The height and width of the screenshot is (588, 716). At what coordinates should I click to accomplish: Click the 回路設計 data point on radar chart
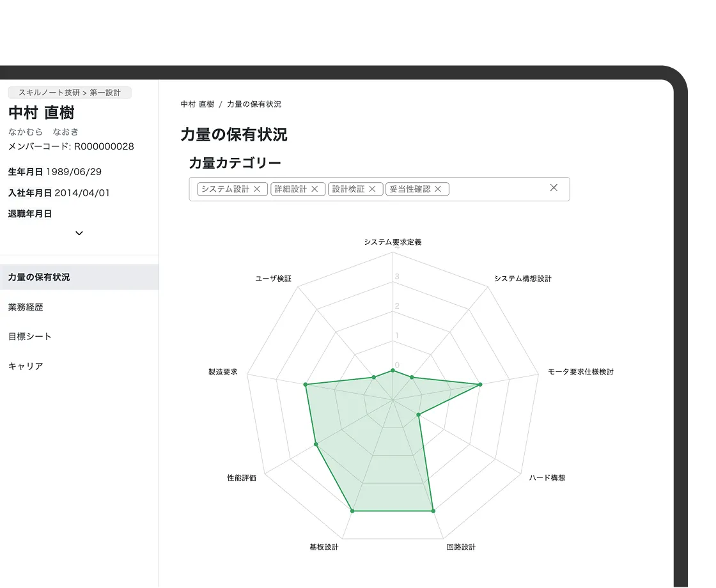click(433, 511)
